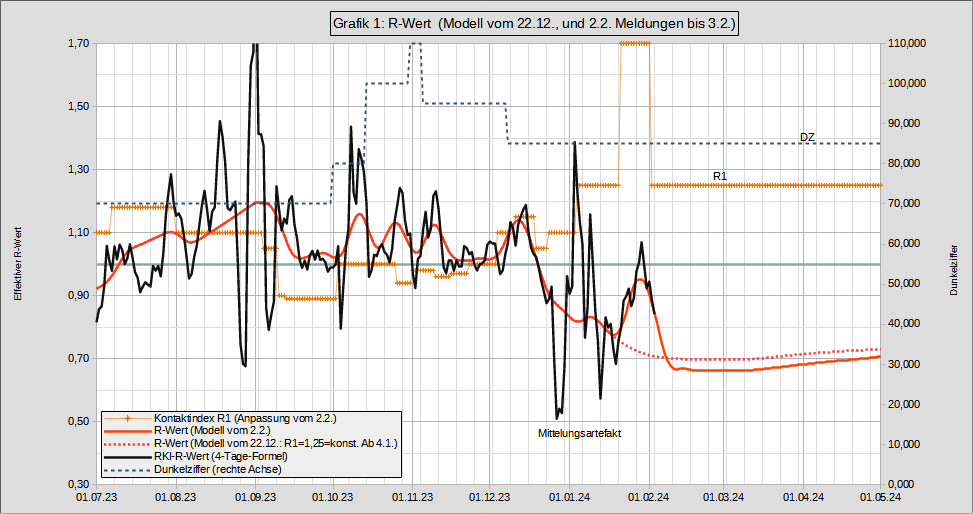Select legend entry 'RKI-R-Wert (4-Tage-Formel)'
The width and height of the screenshot is (973, 514).
(x=221, y=456)
